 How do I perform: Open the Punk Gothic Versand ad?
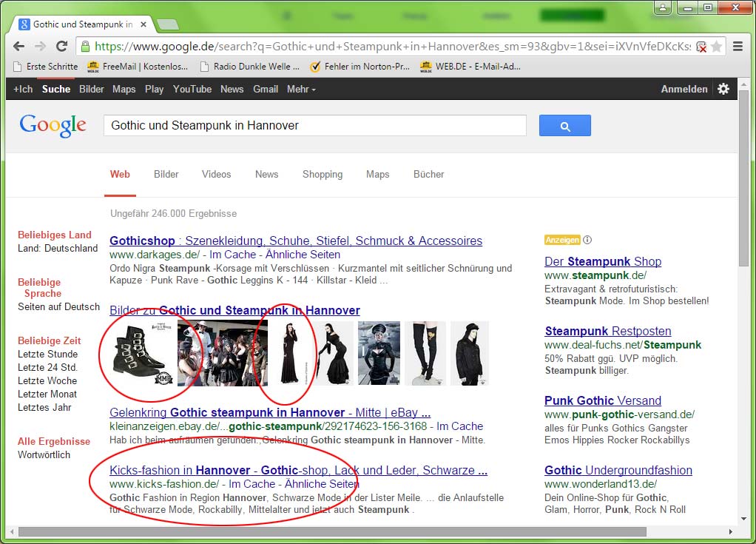pyautogui.click(x=603, y=400)
